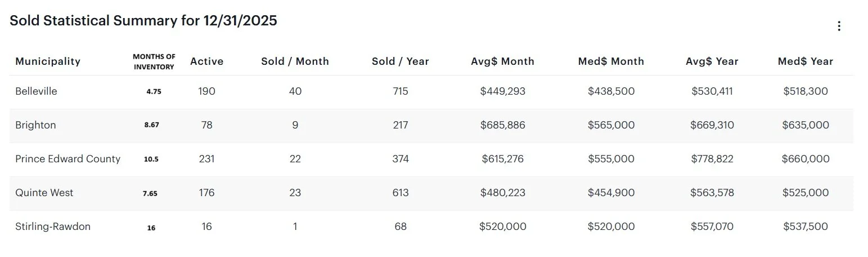
Task: Click the Sold / Year column header
Action: [x=400, y=61]
